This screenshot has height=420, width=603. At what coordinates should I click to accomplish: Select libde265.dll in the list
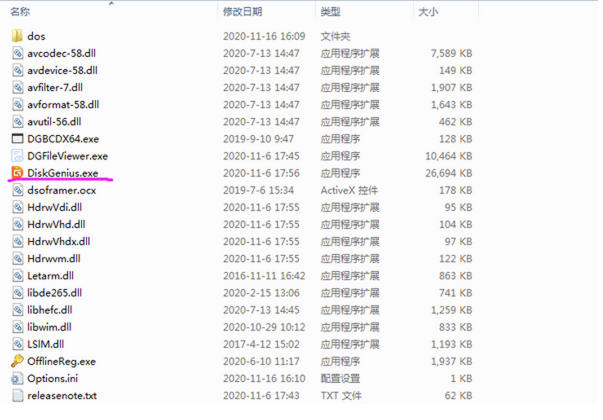click(55, 293)
